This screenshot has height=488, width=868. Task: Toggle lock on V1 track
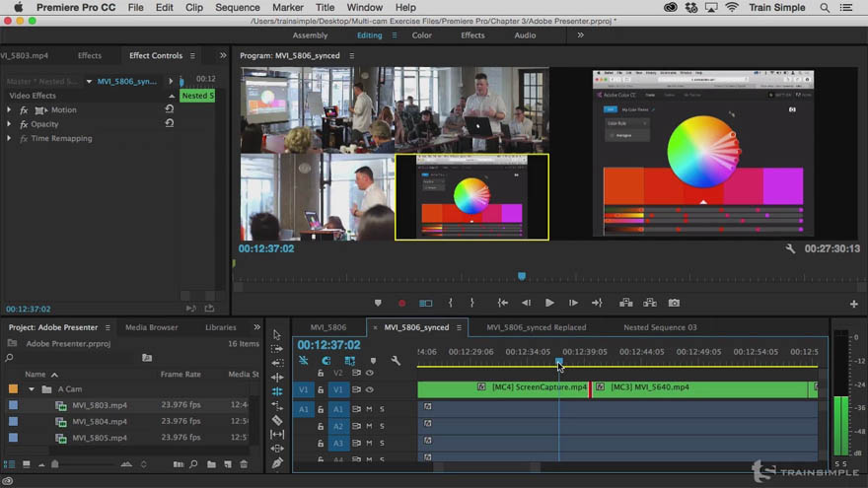(x=321, y=389)
